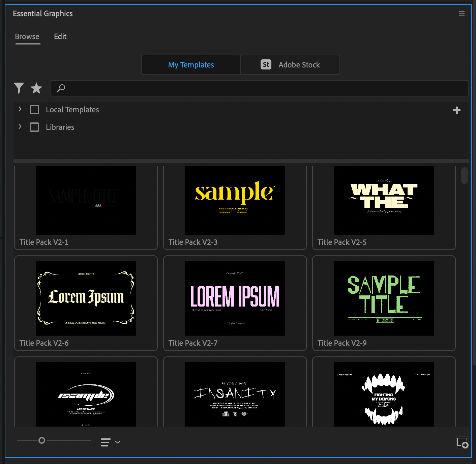Enable the Local Templates checkbox
Image resolution: width=476 pixels, height=464 pixels.
click(x=34, y=110)
